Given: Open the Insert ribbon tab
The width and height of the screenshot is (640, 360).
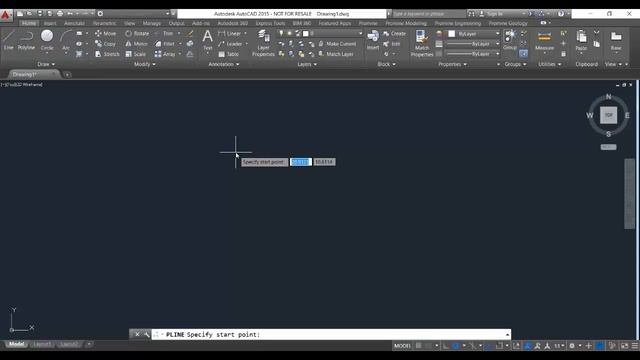Looking at the screenshot, I should (x=50, y=23).
